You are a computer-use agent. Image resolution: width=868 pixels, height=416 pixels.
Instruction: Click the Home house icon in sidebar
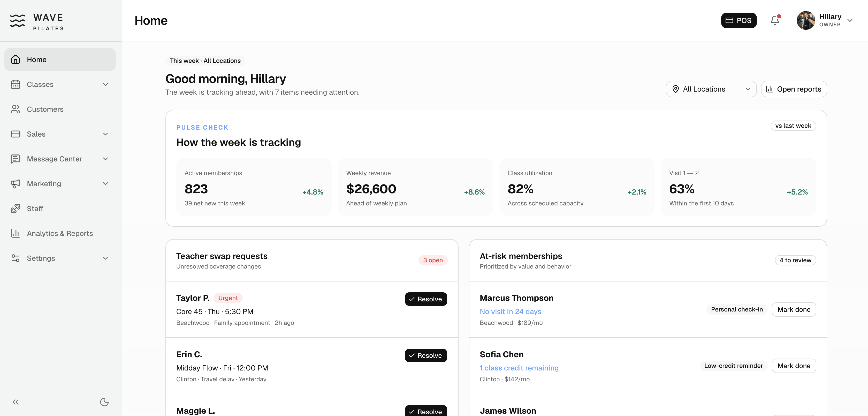pyautogui.click(x=16, y=59)
